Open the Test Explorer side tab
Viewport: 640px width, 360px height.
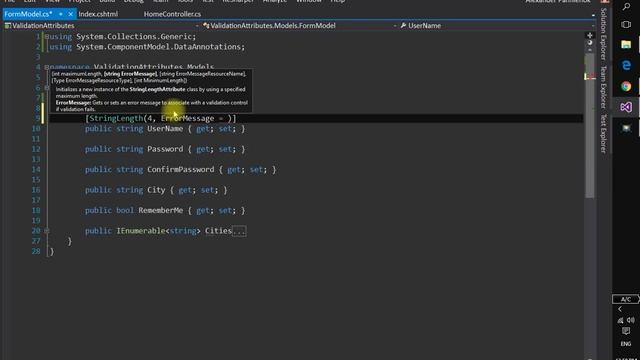coord(603,133)
